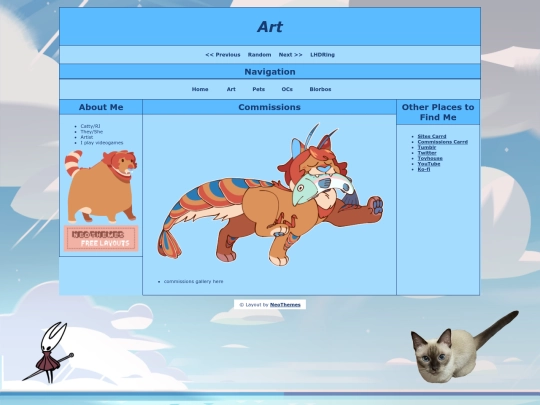Go to the Next webring site
This screenshot has width=540, height=405.
pyautogui.click(x=290, y=55)
